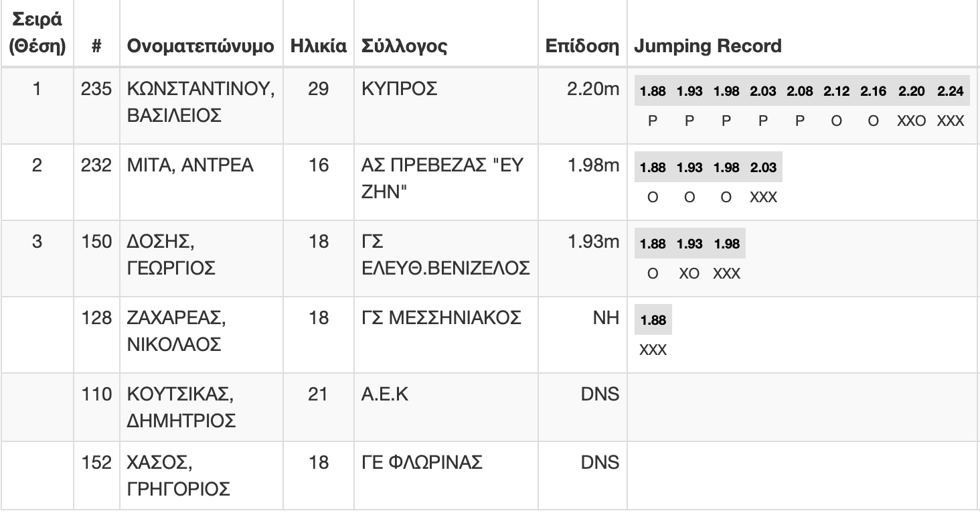The height and width of the screenshot is (513, 980).
Task: Select athlete name ΔΟΣΗΣ, ΓΕΩΡΓΙΟΣ
Action: (x=171, y=255)
